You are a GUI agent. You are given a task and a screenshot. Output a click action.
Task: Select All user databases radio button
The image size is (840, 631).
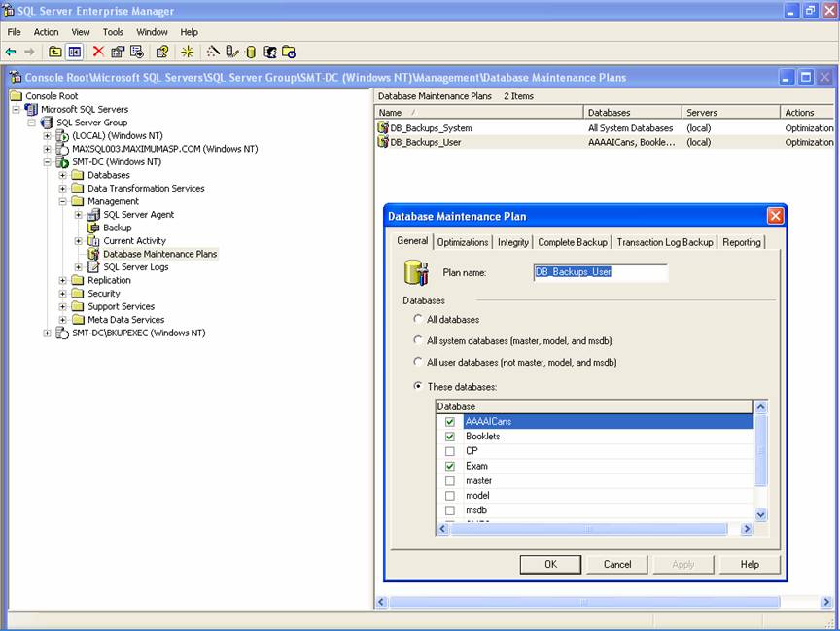[x=418, y=362]
